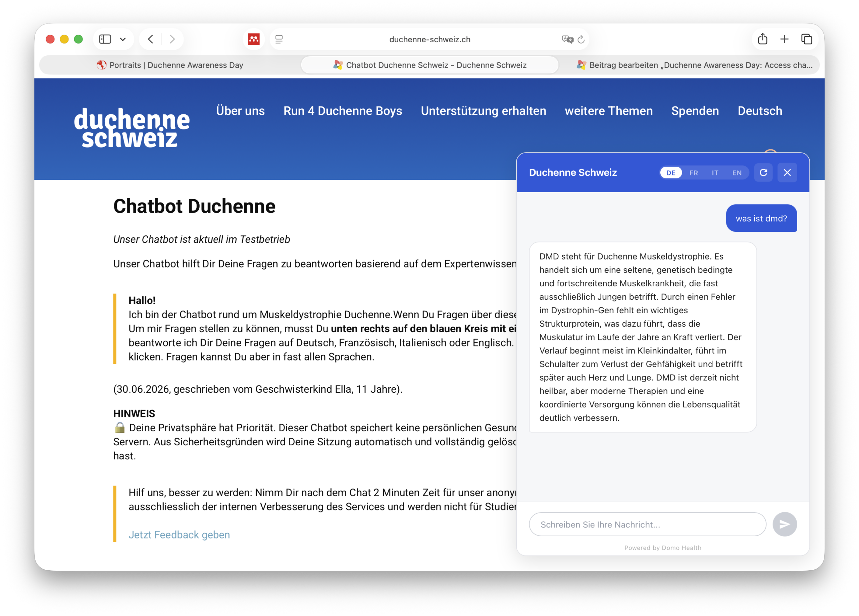
Task: Switch to the Beitrag bearbeiten tab
Action: click(694, 65)
